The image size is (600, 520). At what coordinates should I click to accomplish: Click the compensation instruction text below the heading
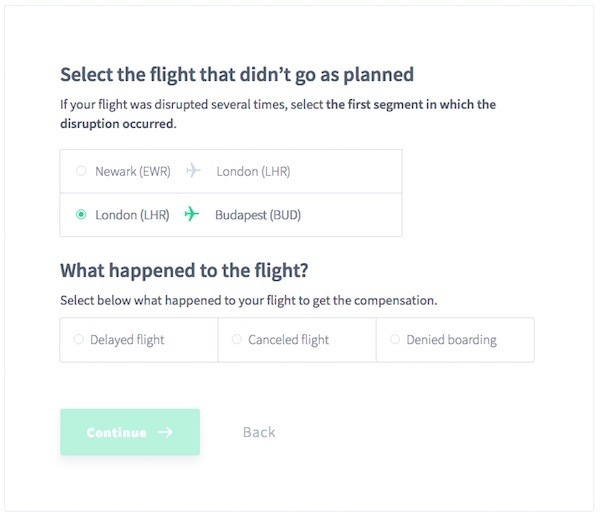pyautogui.click(x=249, y=301)
